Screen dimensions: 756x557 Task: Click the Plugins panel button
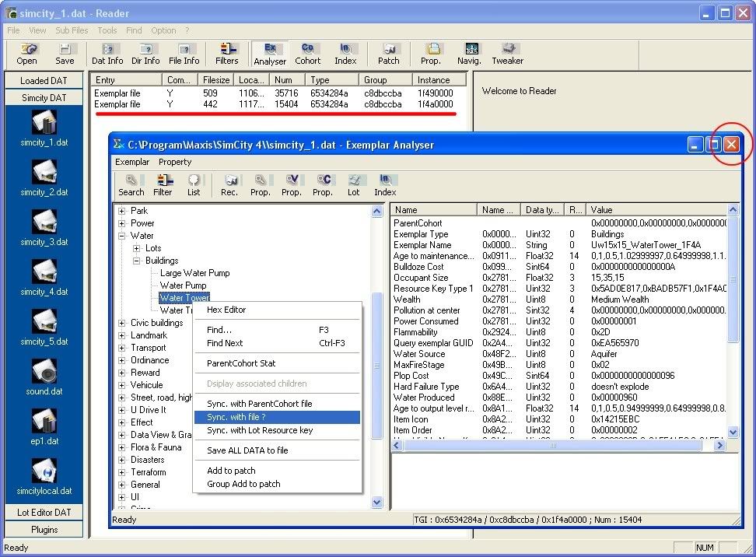coord(44,530)
